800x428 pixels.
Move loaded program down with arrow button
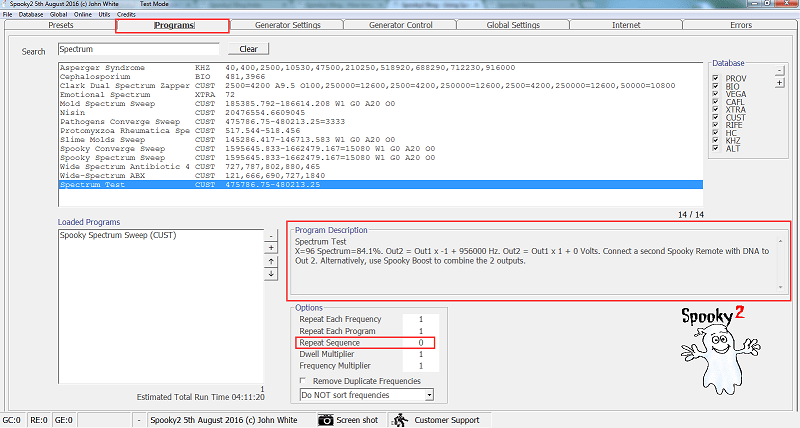[271, 274]
